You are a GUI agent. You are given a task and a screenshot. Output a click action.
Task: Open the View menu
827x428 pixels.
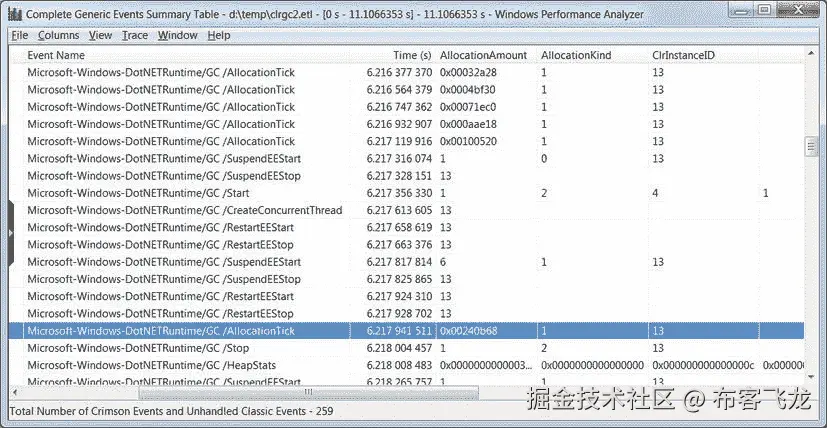point(100,35)
